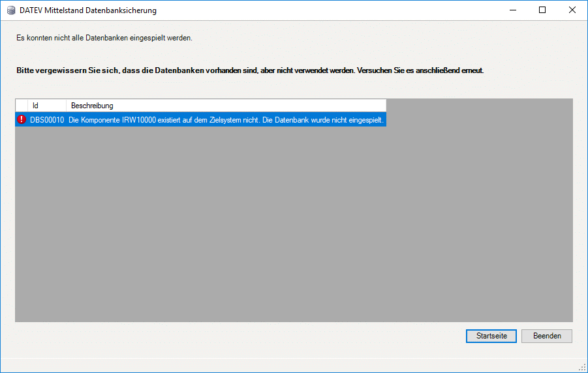The image size is (588, 373).
Task: Click the Startseite button
Action: 491,336
